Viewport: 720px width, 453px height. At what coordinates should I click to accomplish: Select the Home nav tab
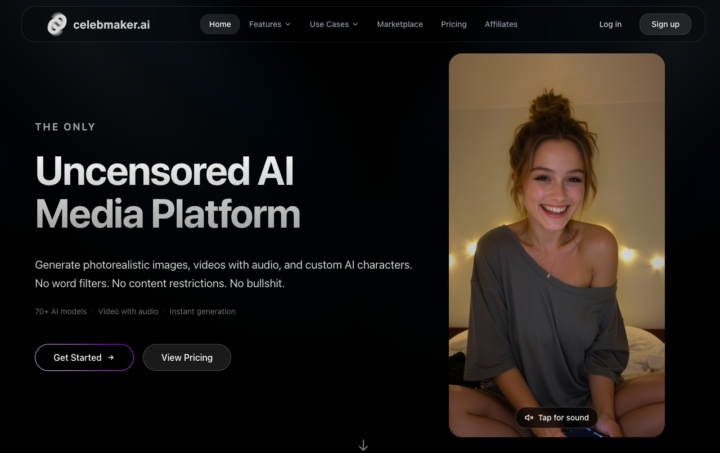(x=220, y=24)
